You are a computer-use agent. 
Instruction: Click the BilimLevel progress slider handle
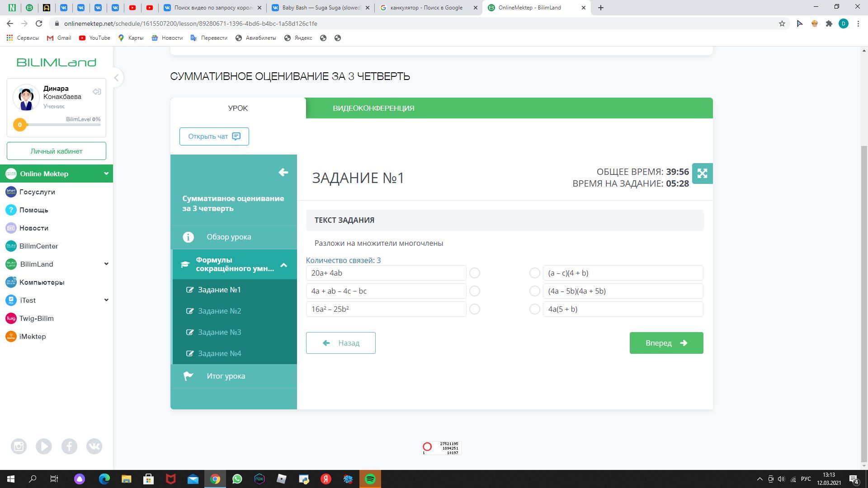tap(19, 125)
